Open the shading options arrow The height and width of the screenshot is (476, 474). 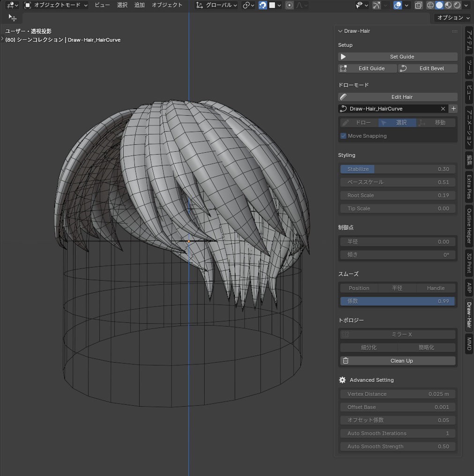pyautogui.click(x=467, y=5)
